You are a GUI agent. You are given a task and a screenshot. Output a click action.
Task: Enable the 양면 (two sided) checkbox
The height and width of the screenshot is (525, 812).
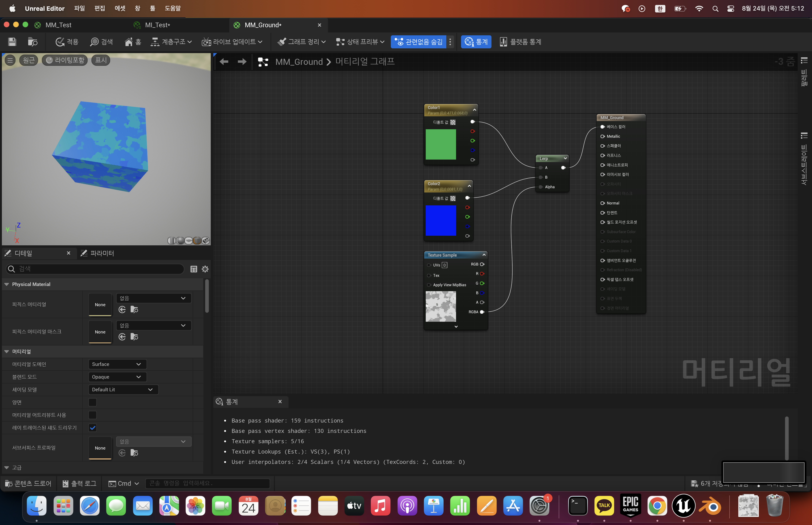tap(92, 402)
